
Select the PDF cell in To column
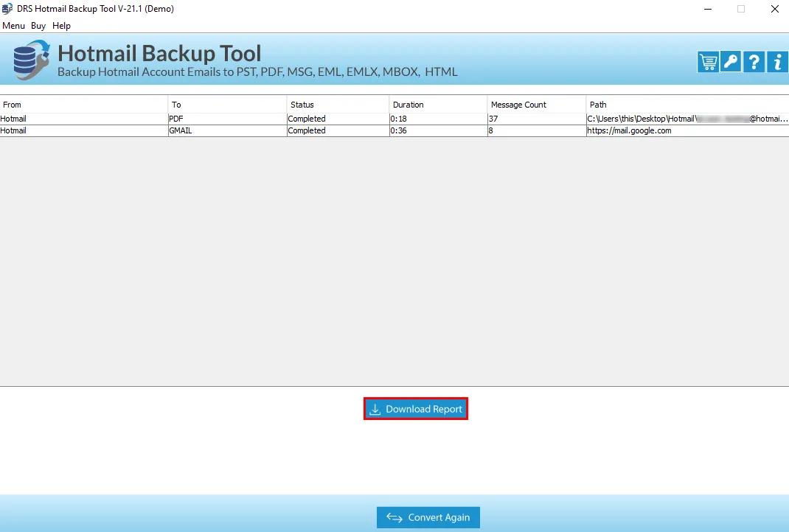(227, 119)
